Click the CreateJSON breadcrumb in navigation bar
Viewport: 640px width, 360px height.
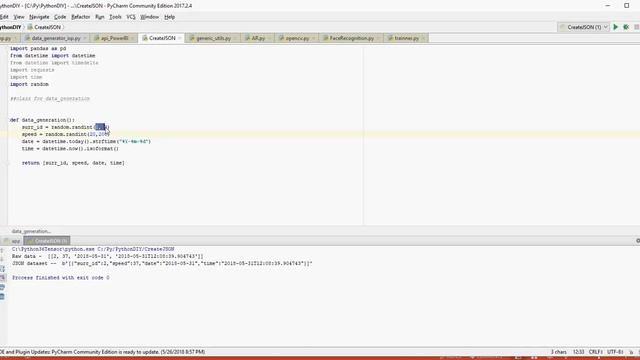[44, 27]
